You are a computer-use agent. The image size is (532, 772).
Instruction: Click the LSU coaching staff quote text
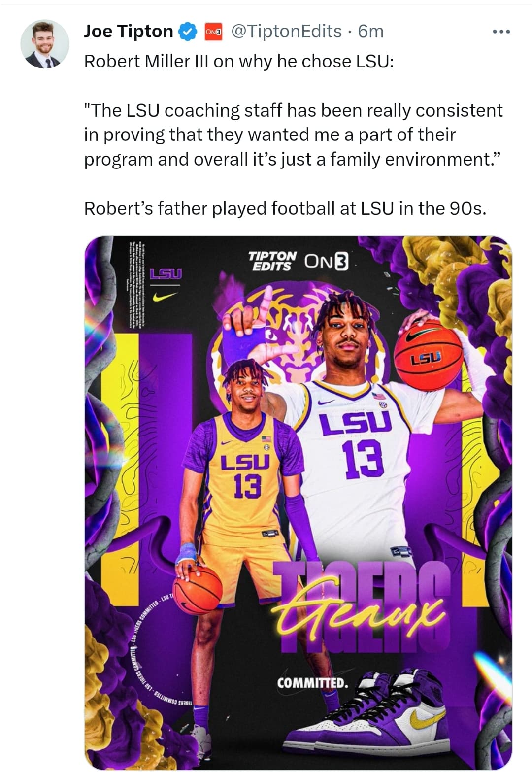(294, 134)
